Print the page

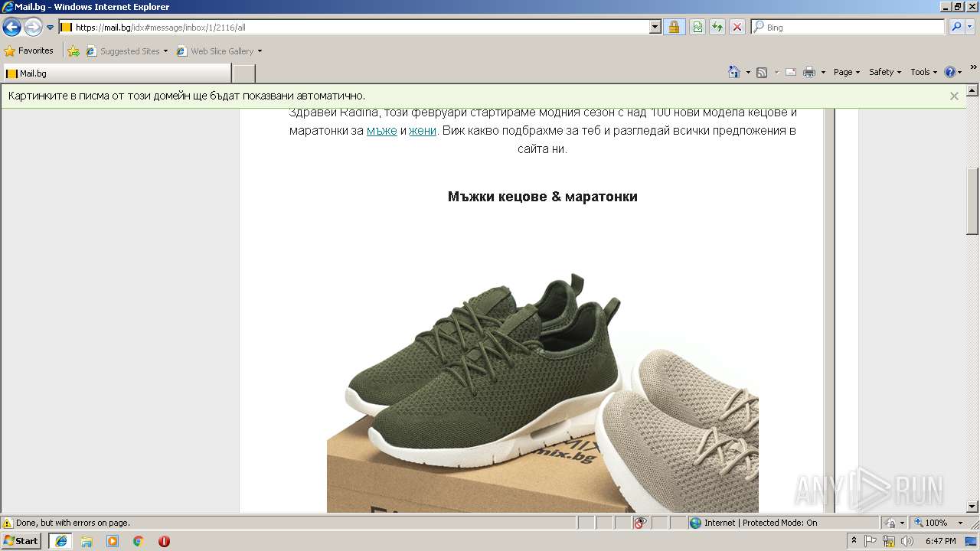coord(809,72)
